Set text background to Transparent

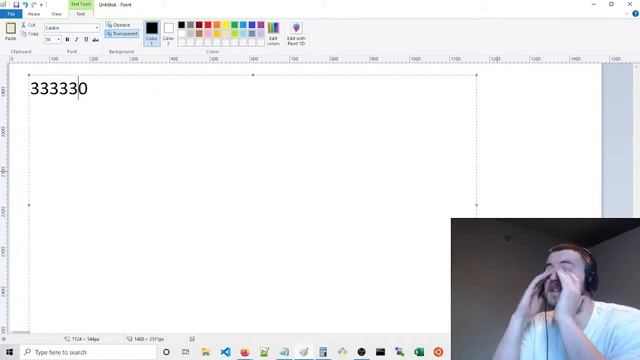tap(122, 34)
